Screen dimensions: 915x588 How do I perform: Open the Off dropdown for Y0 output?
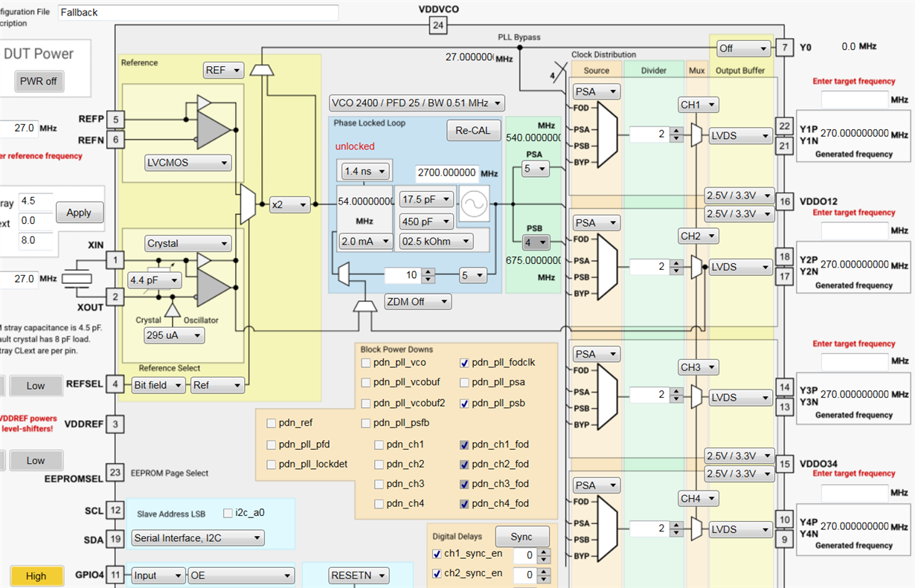tap(742, 48)
